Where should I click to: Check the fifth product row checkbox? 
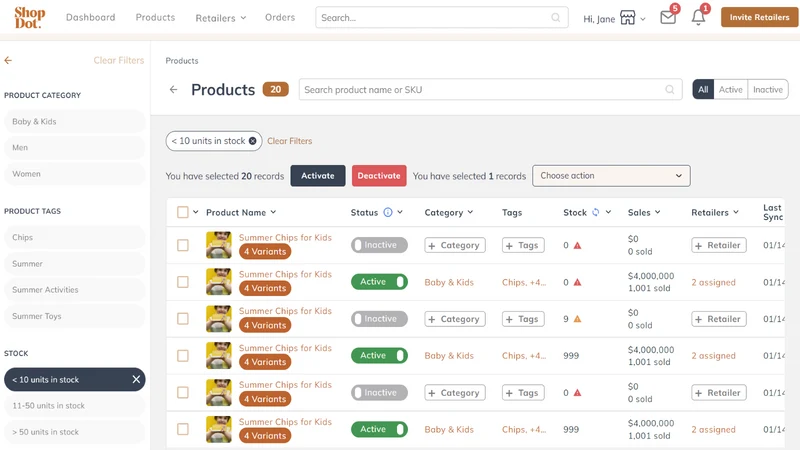point(183,392)
